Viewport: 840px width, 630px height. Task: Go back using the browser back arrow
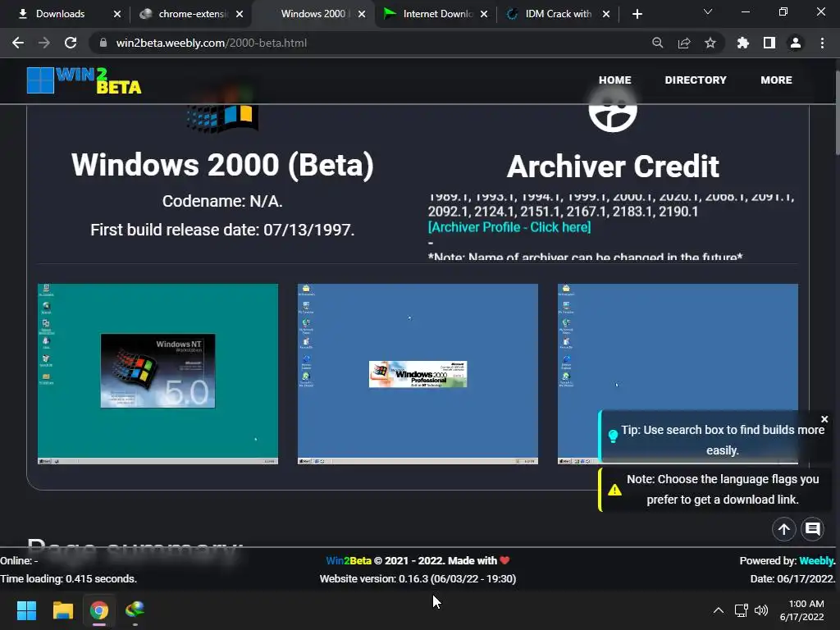18,43
